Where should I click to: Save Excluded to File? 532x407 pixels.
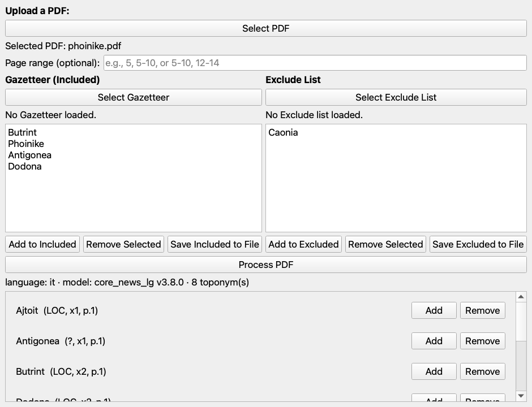[x=478, y=244]
